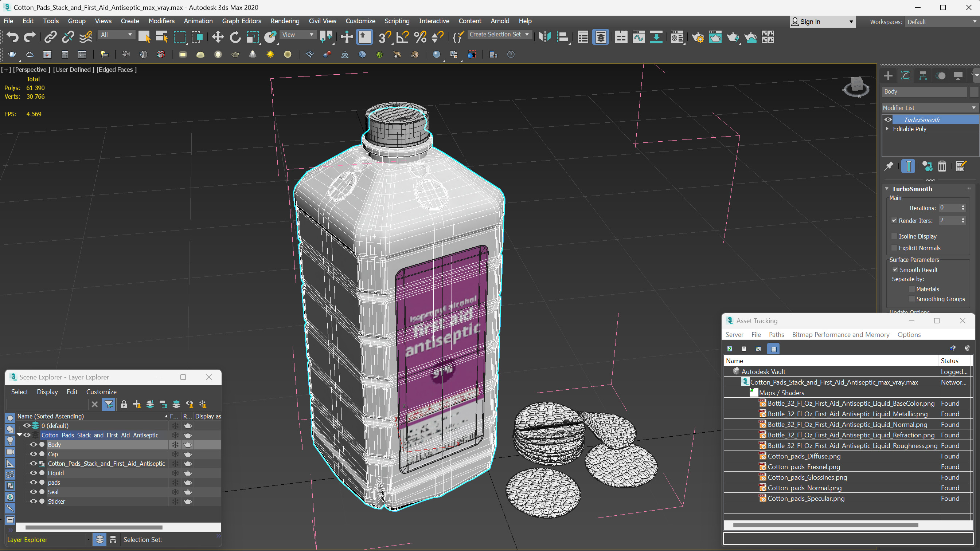Toggle the Percent Snap icon
This screenshot has width=980, height=551.
tap(420, 37)
